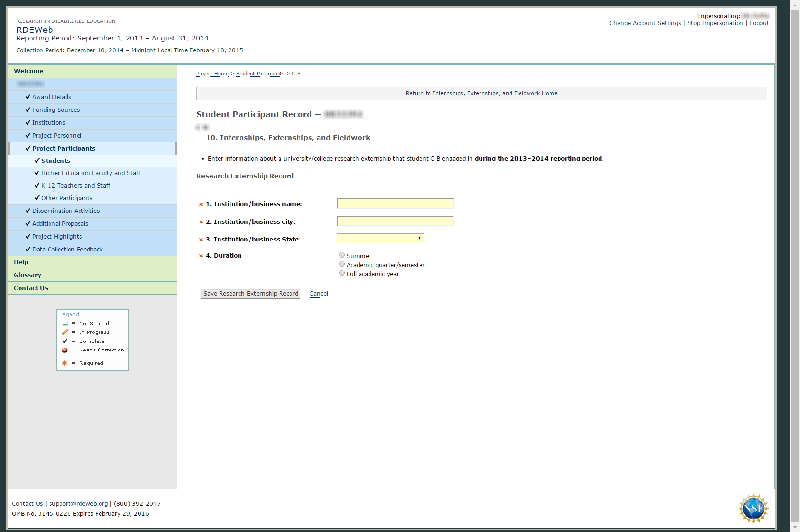Choose Academic quarter/semester duration
This screenshot has height=532, width=800.
coord(342,264)
